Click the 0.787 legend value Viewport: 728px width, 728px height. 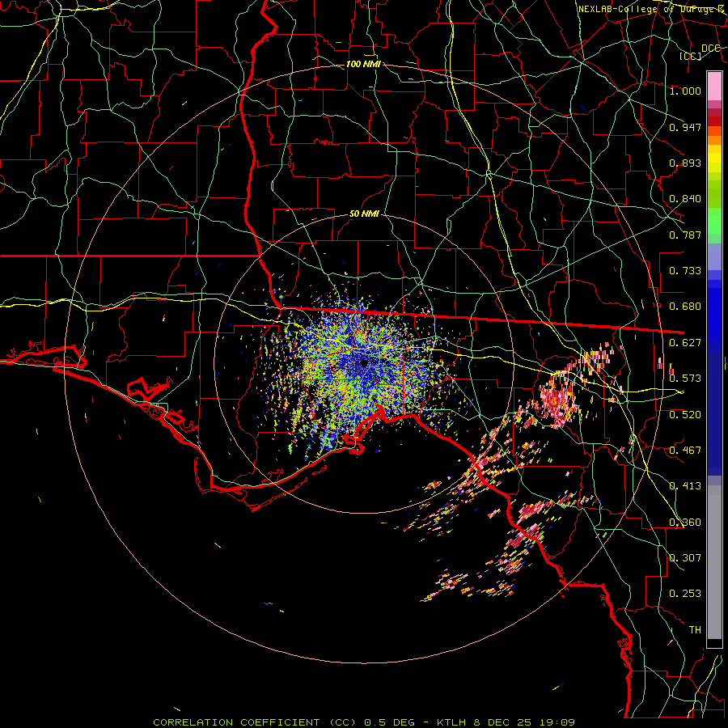click(685, 235)
